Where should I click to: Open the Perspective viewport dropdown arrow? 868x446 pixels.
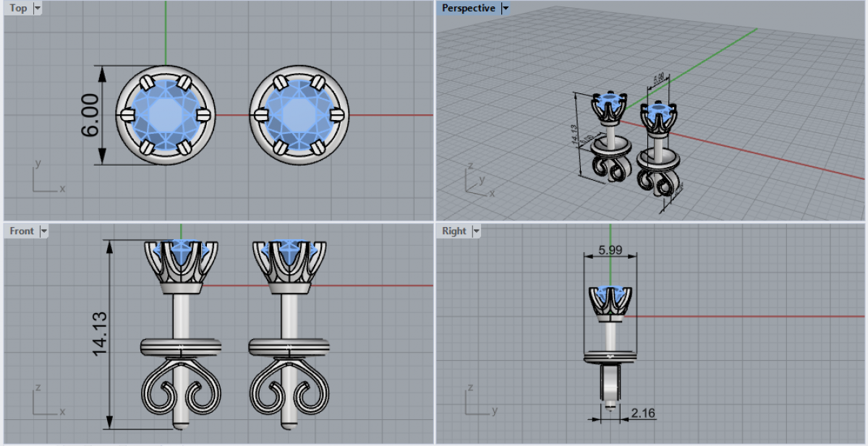tap(505, 9)
